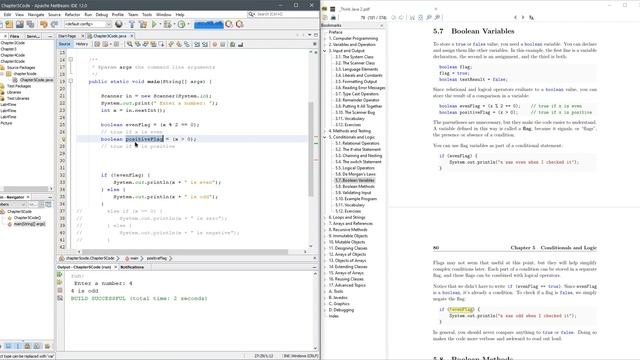The width and height of the screenshot is (640, 360).
Task: Click the red Start Macro Recording icon
Action: tap(215, 44)
